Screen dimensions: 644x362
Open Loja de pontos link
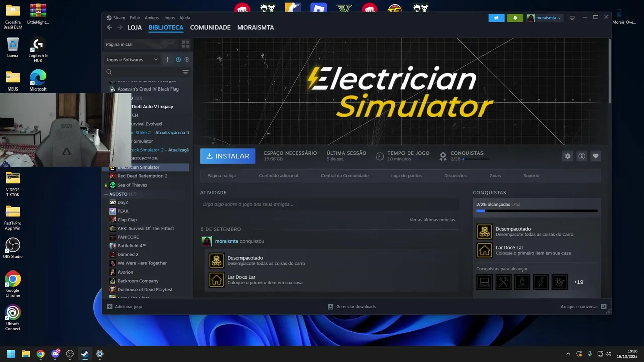coord(407,176)
